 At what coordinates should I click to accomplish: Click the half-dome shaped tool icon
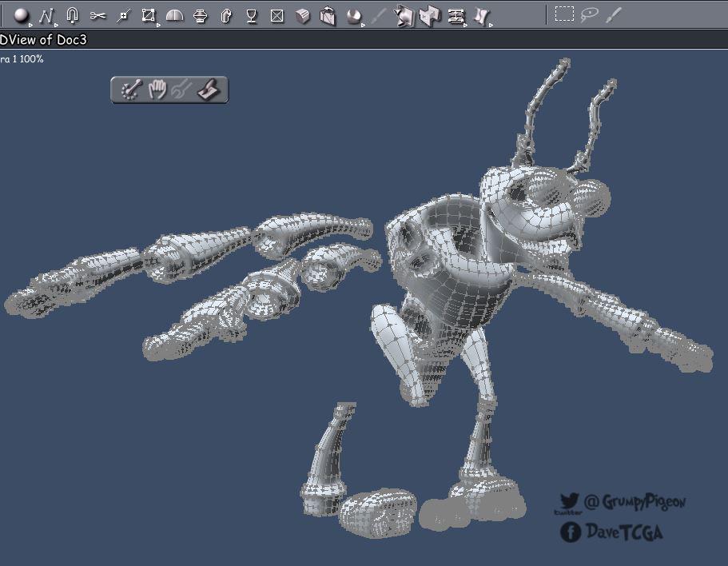[x=174, y=16]
